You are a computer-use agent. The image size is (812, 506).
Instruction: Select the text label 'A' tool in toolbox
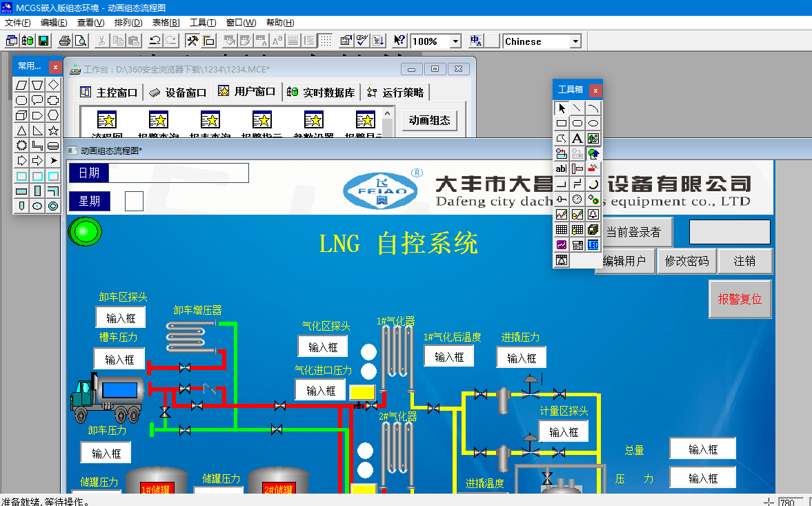click(x=577, y=139)
